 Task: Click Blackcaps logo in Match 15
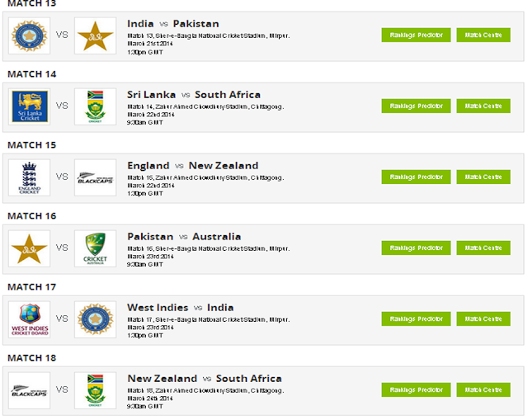pyautogui.click(x=95, y=177)
